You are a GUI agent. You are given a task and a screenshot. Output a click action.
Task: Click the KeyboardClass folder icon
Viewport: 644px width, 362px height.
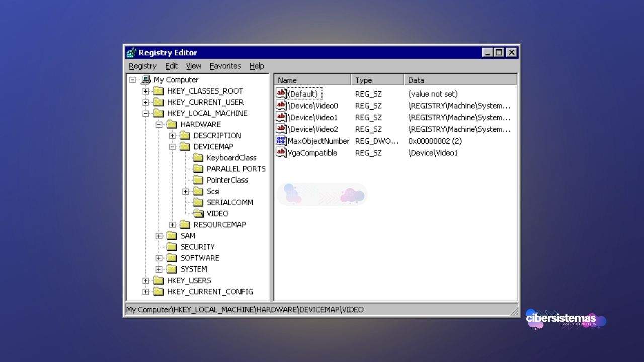pyautogui.click(x=198, y=158)
